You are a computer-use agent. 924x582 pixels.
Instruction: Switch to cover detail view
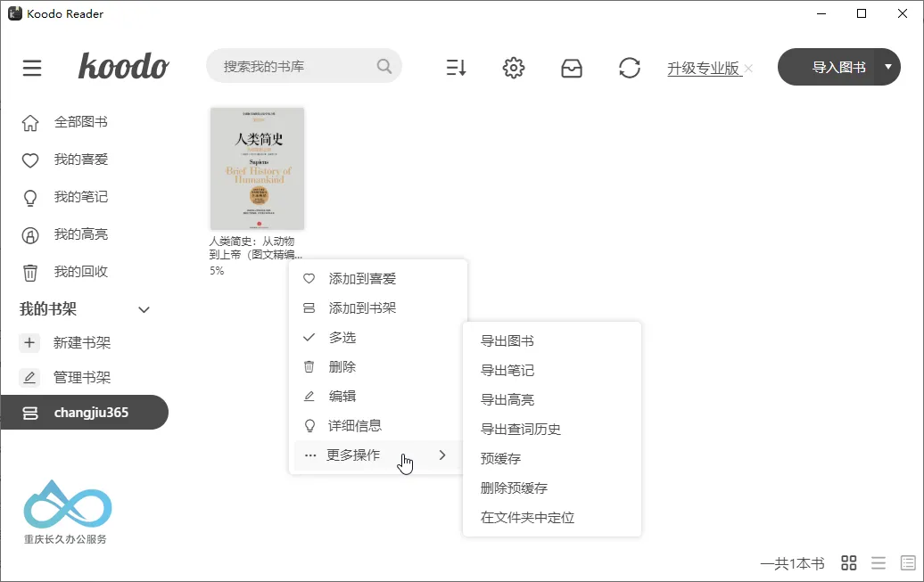(x=908, y=563)
